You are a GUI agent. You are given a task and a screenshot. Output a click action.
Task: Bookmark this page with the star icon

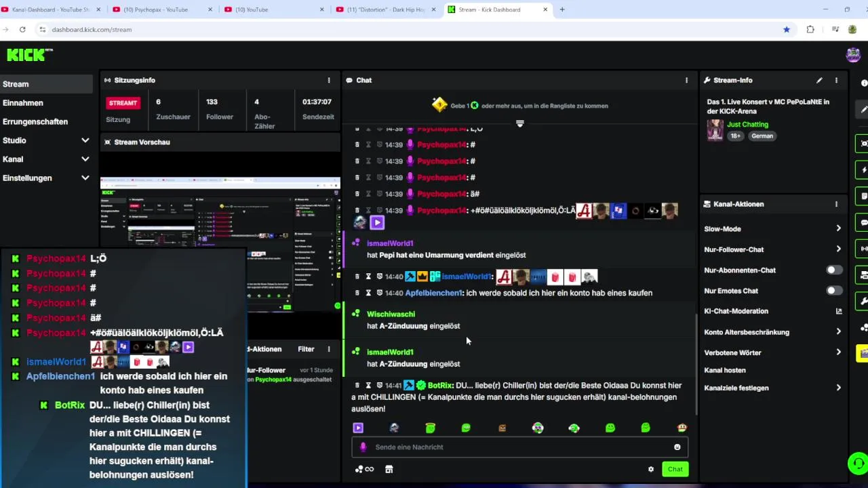787,29
